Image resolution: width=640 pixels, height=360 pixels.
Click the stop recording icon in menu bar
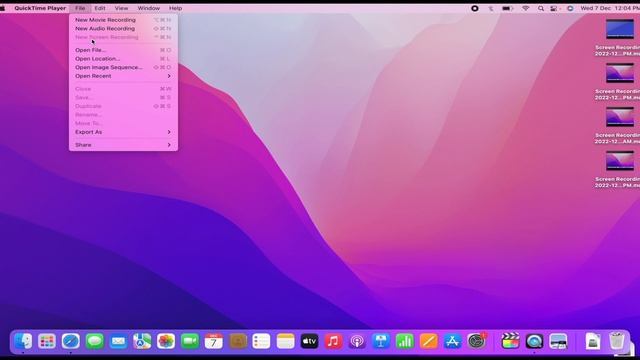tap(475, 8)
